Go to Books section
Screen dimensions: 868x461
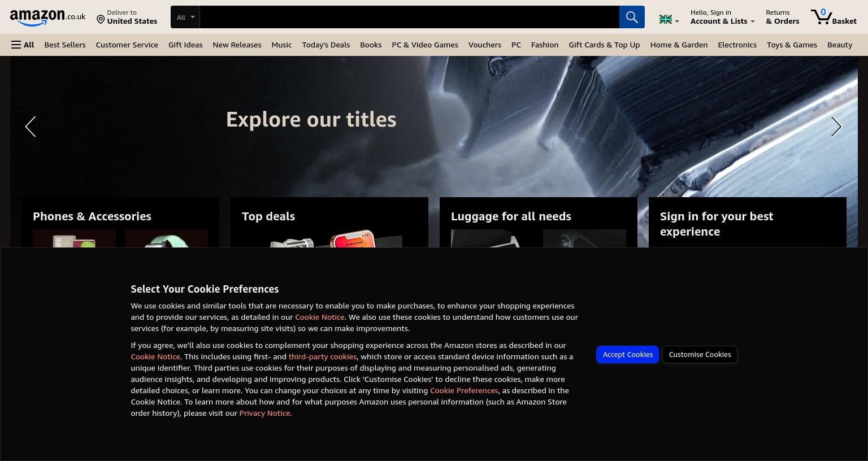point(371,45)
